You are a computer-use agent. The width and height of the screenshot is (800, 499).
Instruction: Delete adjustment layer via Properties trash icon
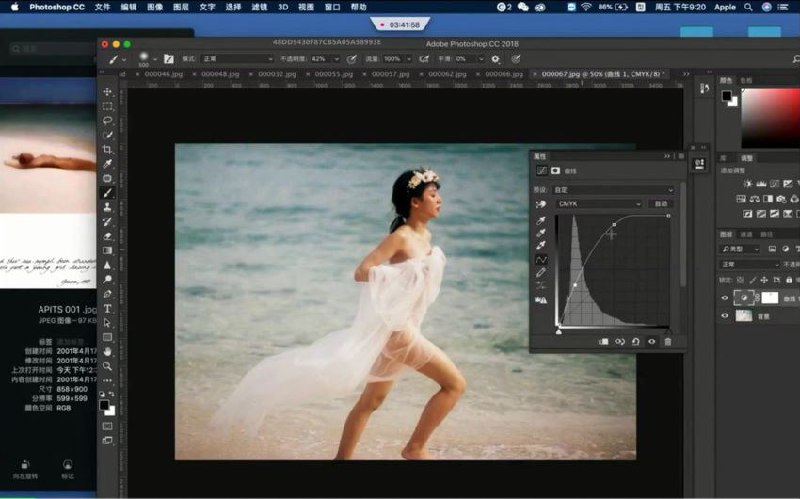[668, 341]
